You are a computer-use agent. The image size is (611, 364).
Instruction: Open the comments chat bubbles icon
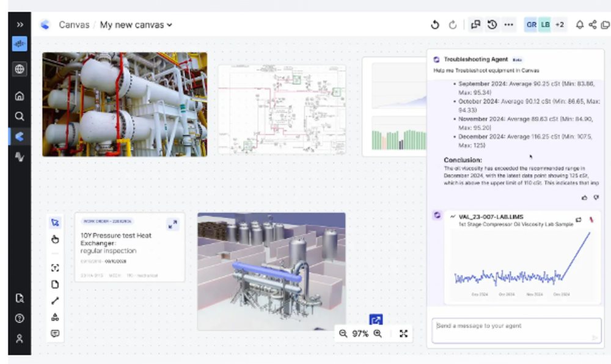(475, 24)
